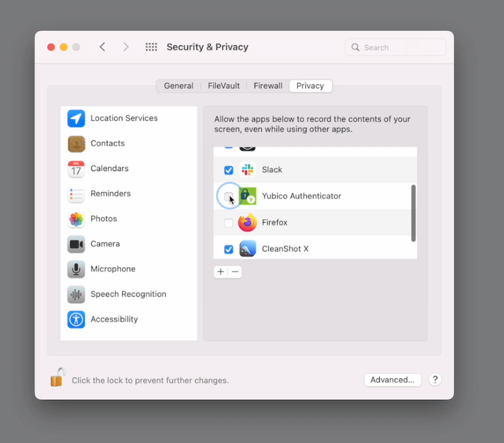Select Microphone label in sidebar

pos(113,269)
